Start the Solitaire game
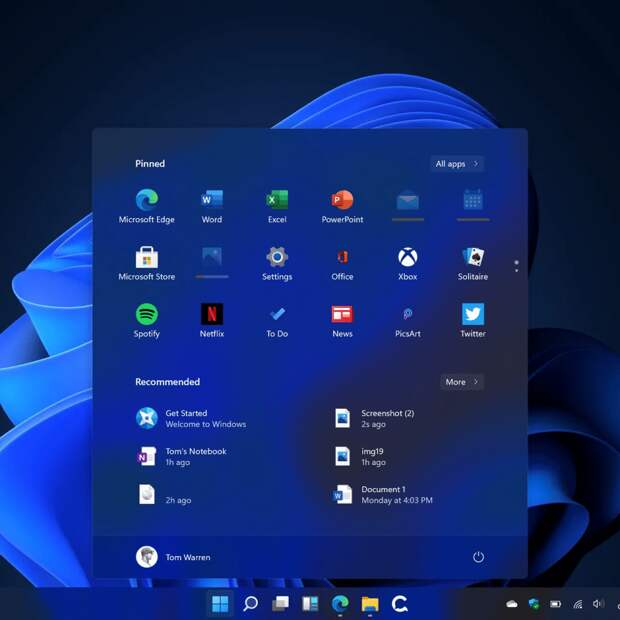620x620 pixels. 473,263
